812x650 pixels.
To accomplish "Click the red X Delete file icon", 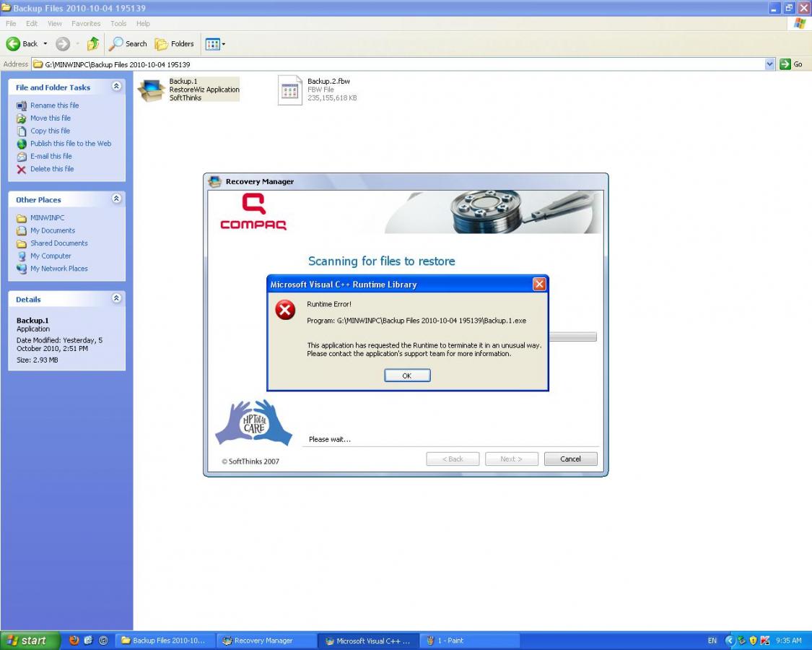I will click(x=21, y=170).
